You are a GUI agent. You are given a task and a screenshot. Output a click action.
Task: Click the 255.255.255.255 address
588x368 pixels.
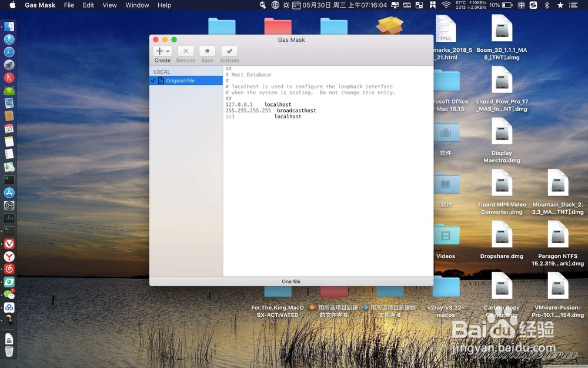(x=248, y=111)
